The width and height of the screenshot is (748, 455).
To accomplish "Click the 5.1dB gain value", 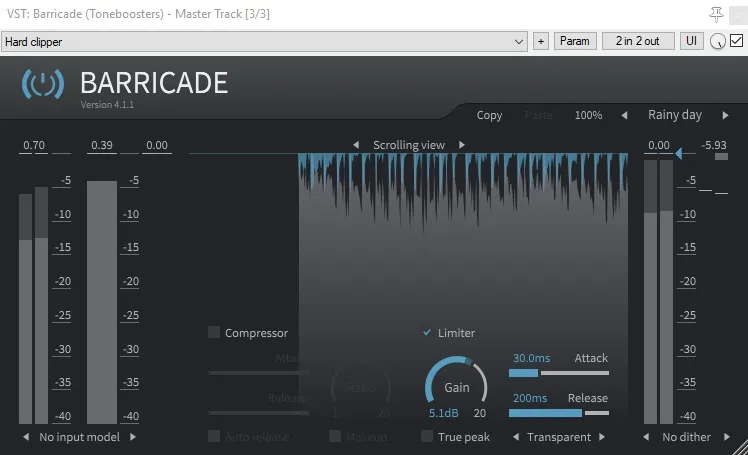I will tap(444, 413).
